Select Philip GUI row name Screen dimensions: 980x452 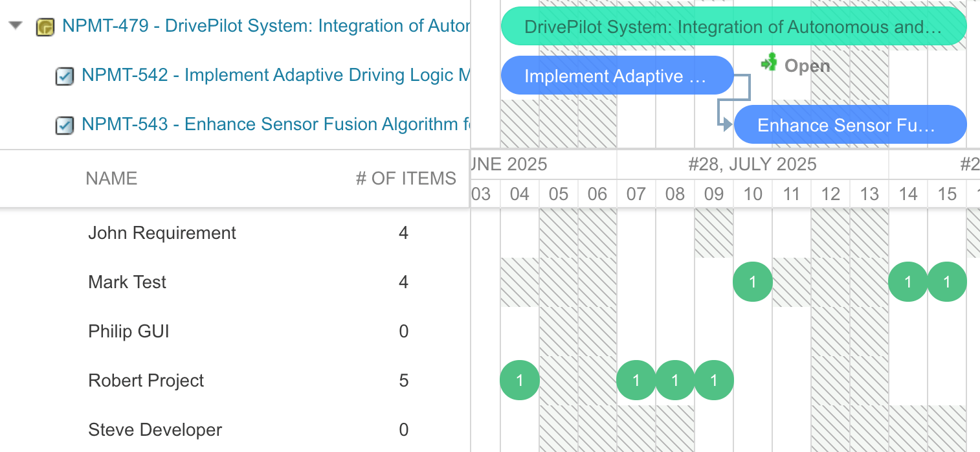(128, 332)
